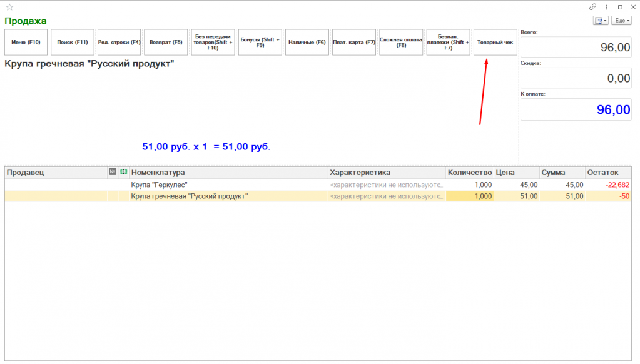Select row Крупа гречневая "Русский продукт" in table

pyautogui.click(x=318, y=196)
